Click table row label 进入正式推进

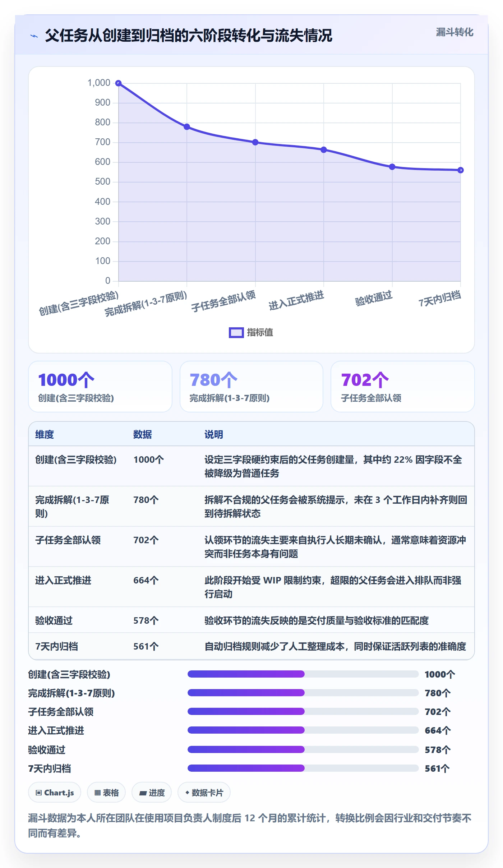63,580
